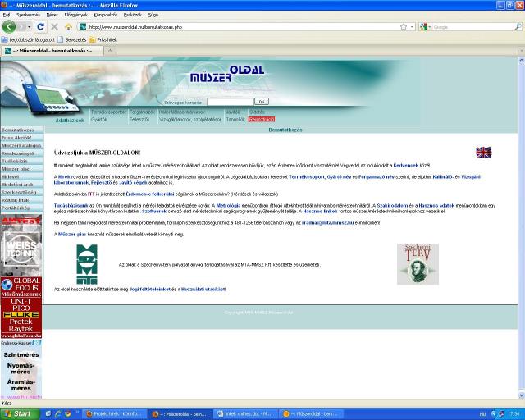Viewport: 525px width, 420px height.
Task: Click the British flag language icon
Action: 483,152
